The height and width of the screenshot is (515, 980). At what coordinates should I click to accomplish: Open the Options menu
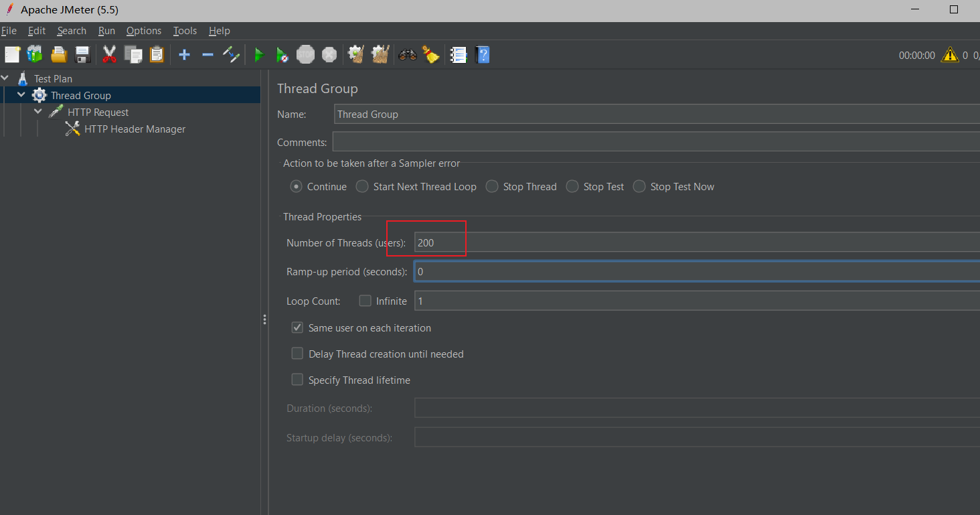(144, 31)
